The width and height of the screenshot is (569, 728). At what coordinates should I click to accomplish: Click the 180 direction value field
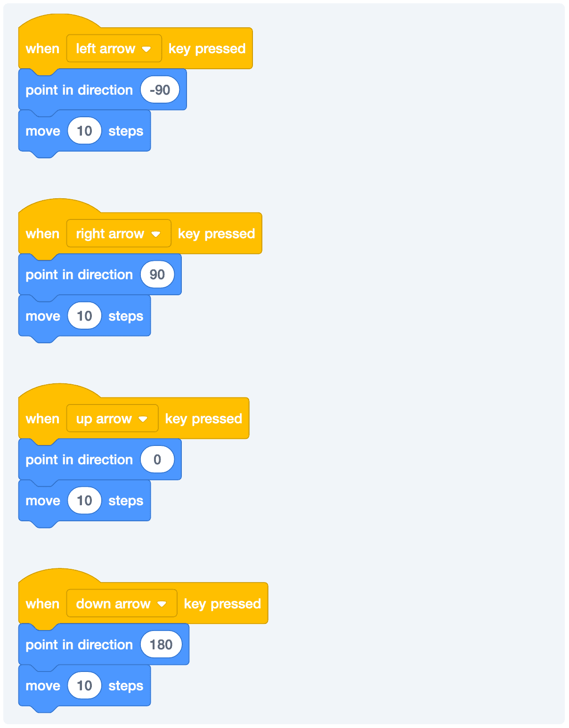(161, 645)
